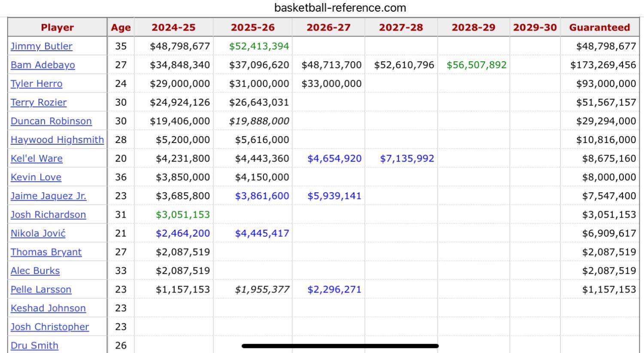Screen dimensions: 644x353
Task: Click the Kel'el Ware link
Action: coord(36,158)
